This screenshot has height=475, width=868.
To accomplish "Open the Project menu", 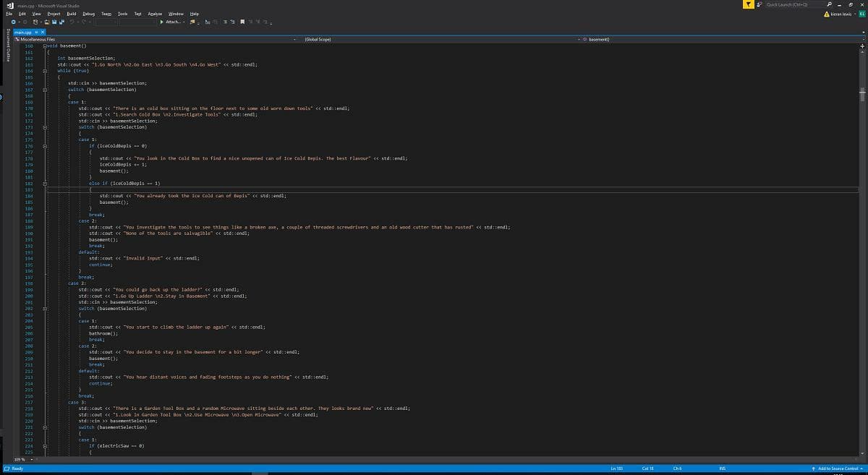I will (x=54, y=14).
